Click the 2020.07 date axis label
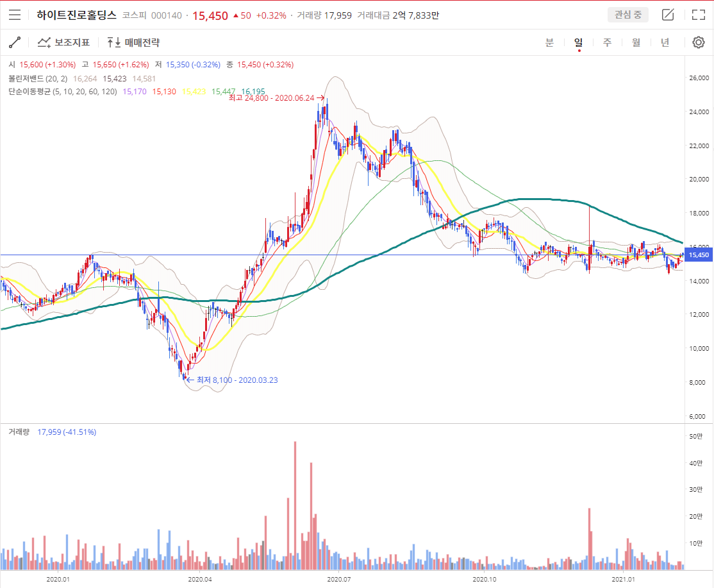The height and width of the screenshot is (588, 714). (x=339, y=580)
